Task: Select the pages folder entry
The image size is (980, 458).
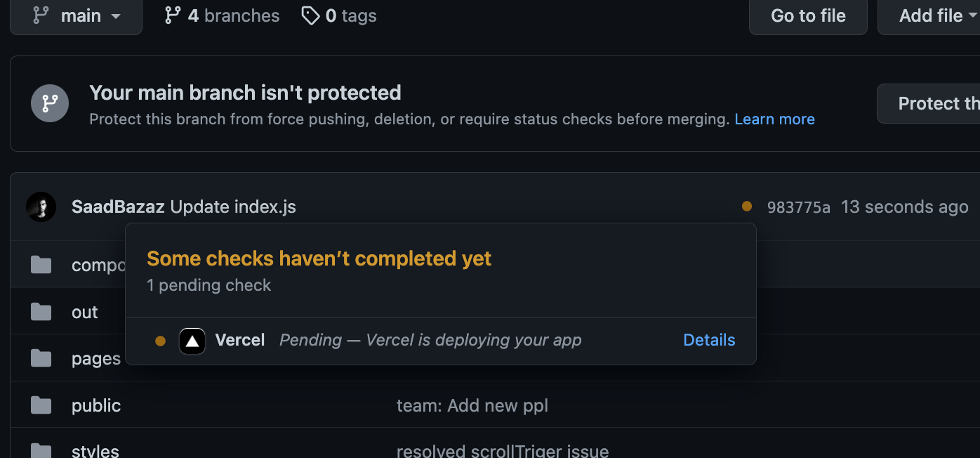Action: 95,358
